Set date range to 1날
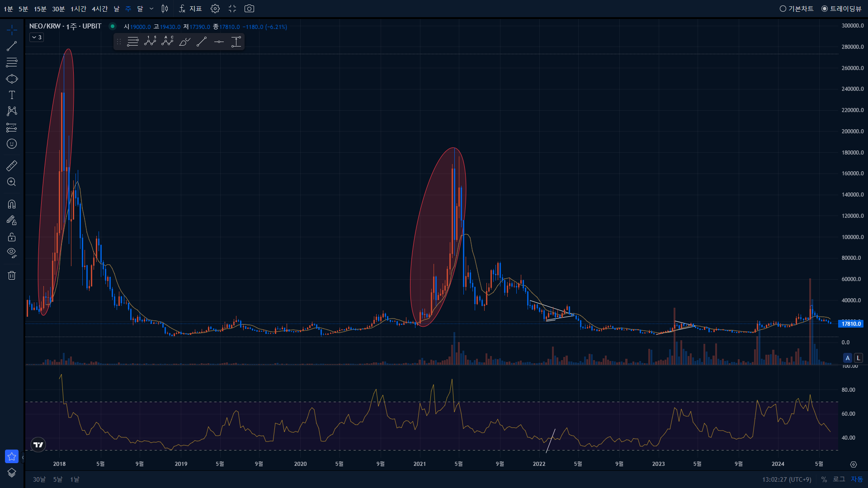 pos(75,479)
